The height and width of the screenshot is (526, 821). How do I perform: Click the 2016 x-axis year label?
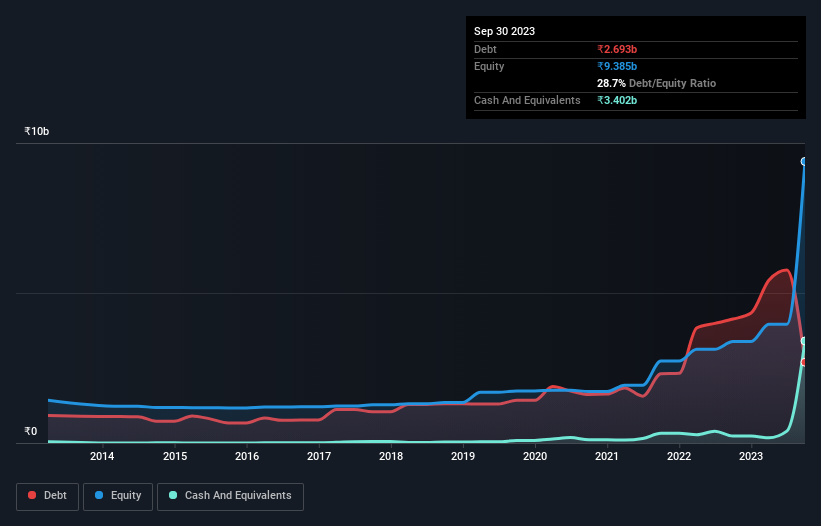(x=247, y=456)
